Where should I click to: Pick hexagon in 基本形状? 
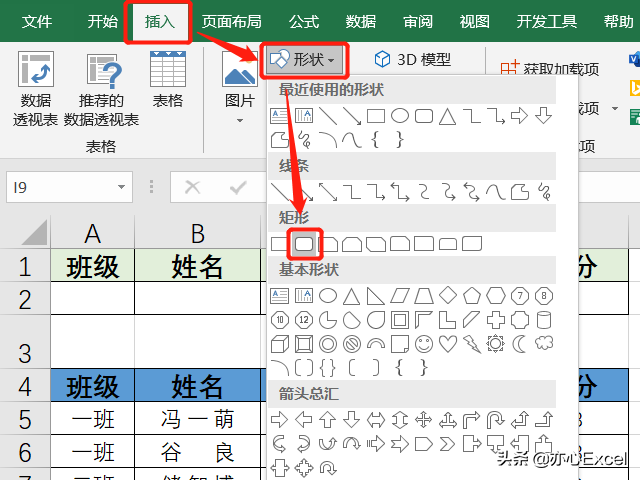click(496, 296)
